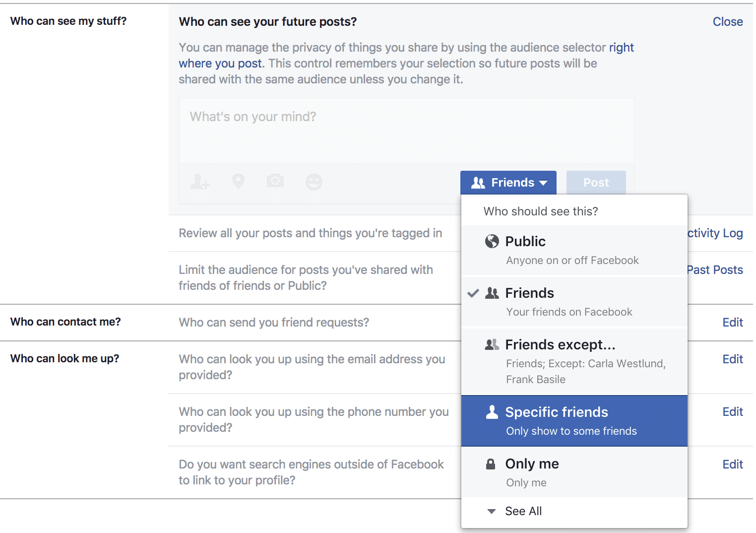Click the Post button

(596, 182)
